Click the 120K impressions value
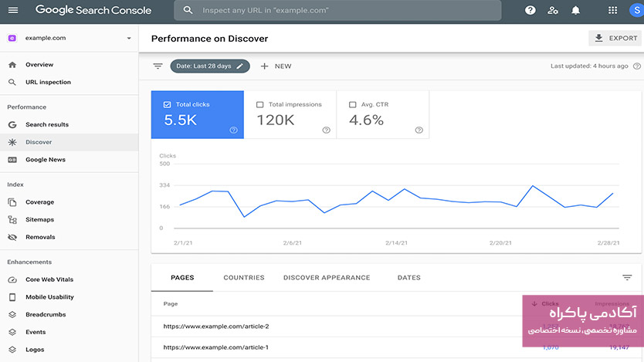The height and width of the screenshot is (362, 644). coord(276,120)
